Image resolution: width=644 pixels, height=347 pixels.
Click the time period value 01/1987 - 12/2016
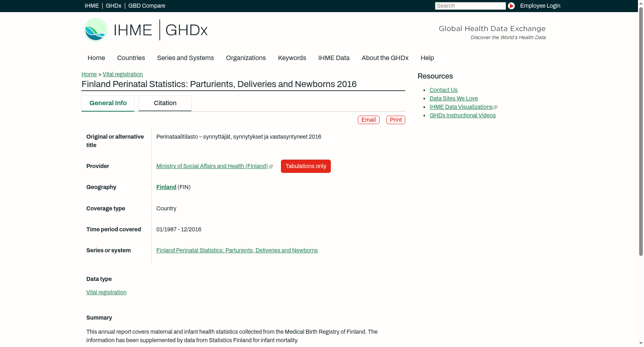coord(179,229)
